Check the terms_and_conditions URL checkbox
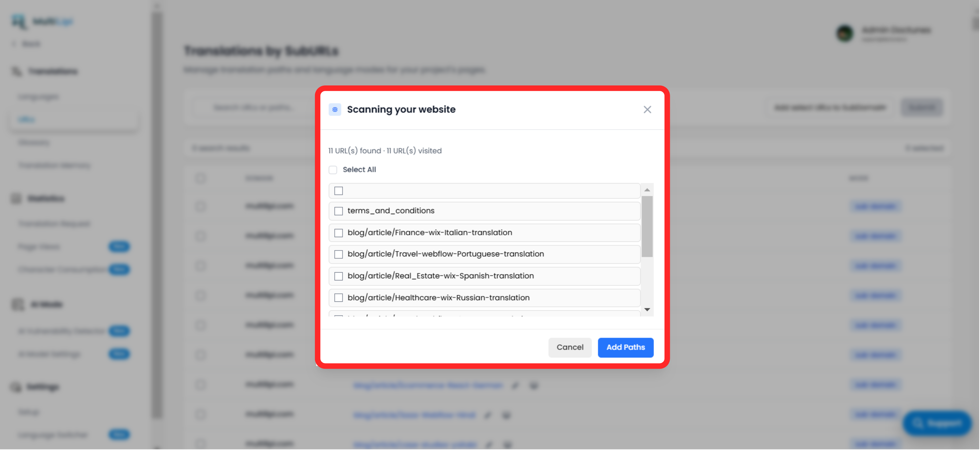The width and height of the screenshot is (980, 450). 338,211
